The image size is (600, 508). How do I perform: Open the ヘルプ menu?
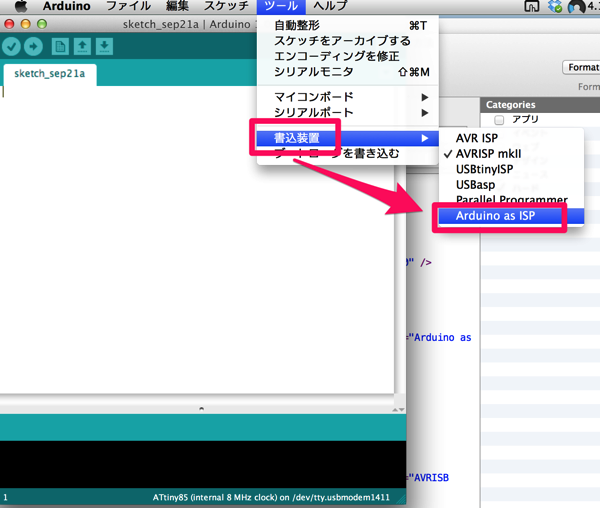330,6
